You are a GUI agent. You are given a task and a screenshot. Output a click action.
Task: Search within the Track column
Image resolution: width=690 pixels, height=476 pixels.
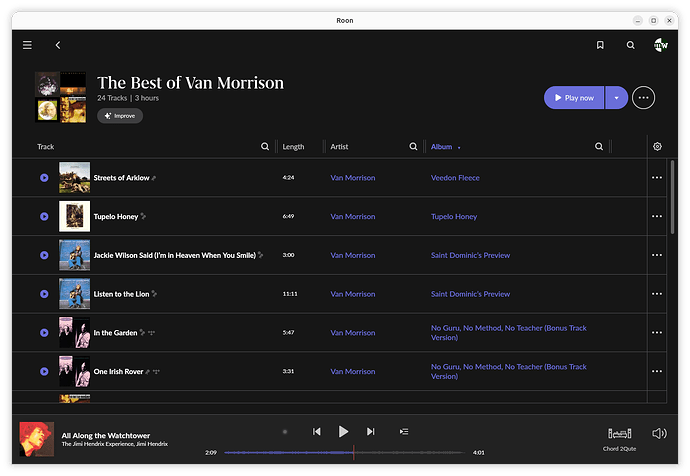click(265, 146)
